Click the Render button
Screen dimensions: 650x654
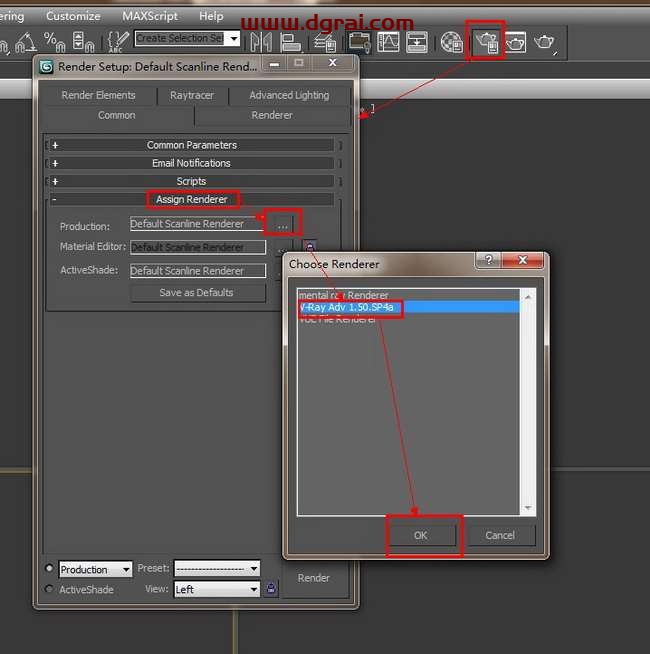[314, 578]
